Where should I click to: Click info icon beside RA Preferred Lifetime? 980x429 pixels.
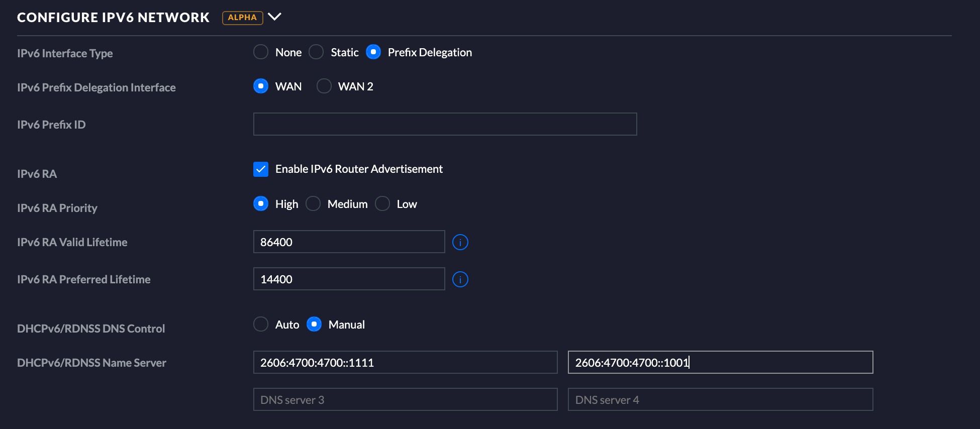coord(460,279)
